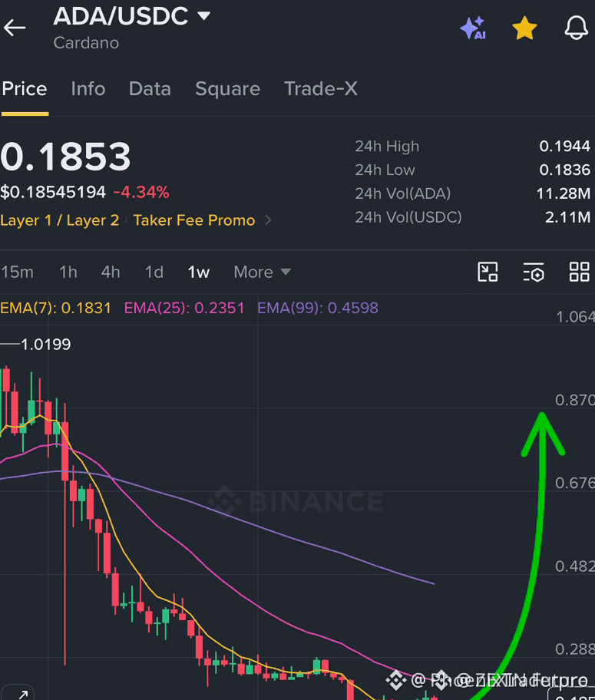Click the Cardano subtitle text
Image resolution: width=595 pixels, height=700 pixels.
coord(86,43)
